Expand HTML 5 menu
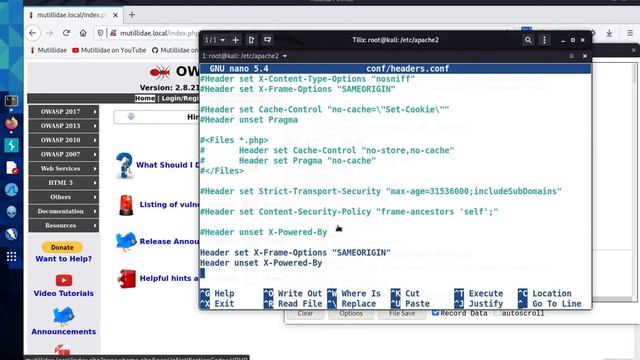Image resolution: width=640 pixels, height=360 pixels. point(64,182)
